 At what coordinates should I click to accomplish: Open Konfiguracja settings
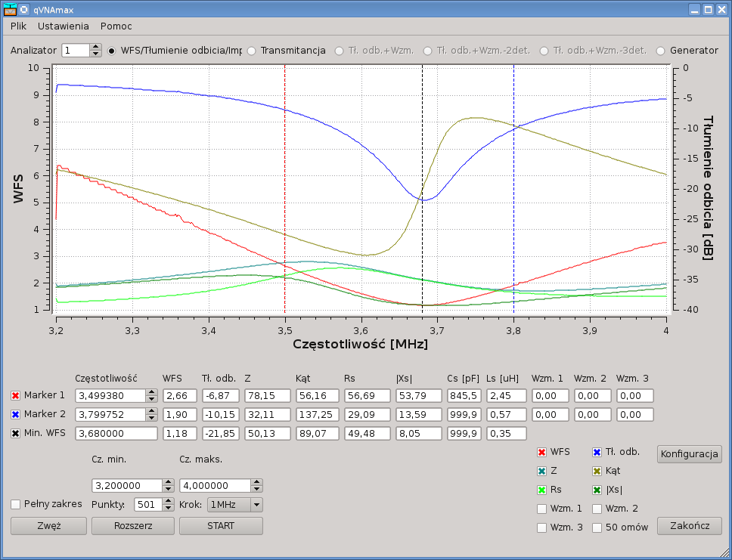pos(690,454)
